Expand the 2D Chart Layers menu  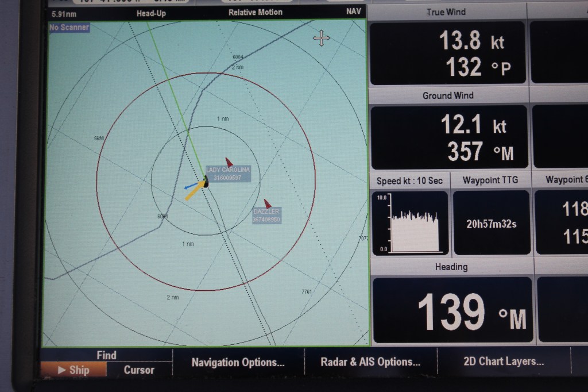click(x=504, y=362)
